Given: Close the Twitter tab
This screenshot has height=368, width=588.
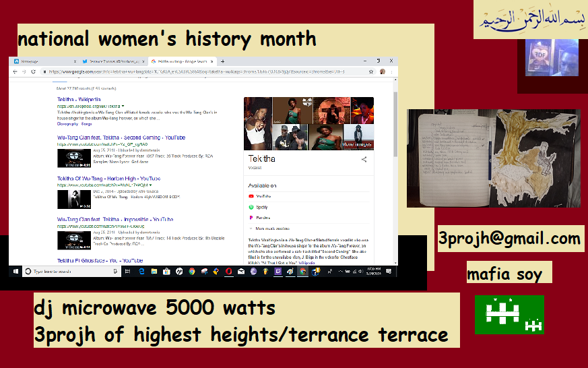Looking at the screenshot, I should (x=143, y=61).
